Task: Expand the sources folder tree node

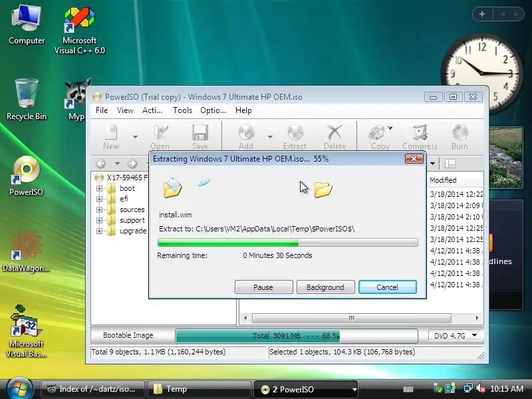Action: click(x=99, y=209)
